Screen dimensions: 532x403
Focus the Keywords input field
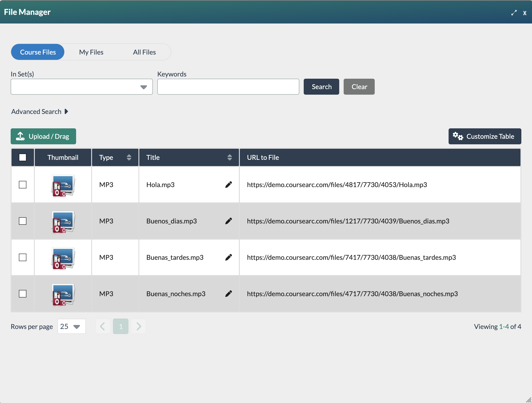tap(228, 87)
